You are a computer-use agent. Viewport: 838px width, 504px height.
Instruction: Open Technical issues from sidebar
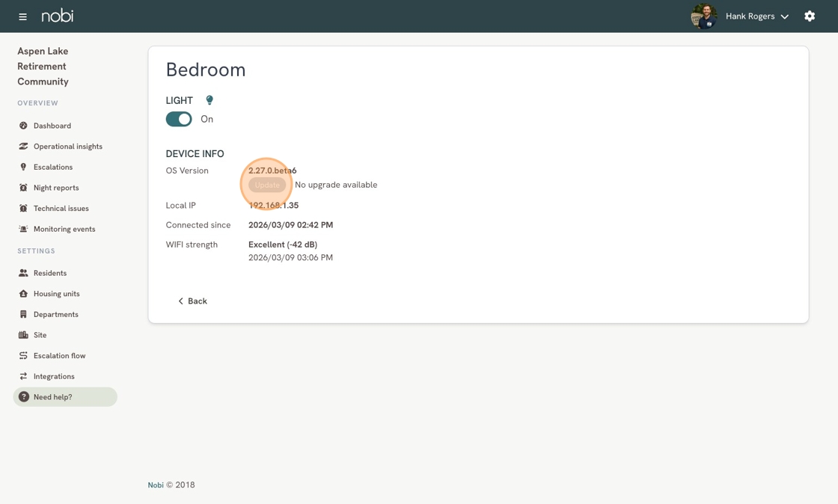coord(61,208)
